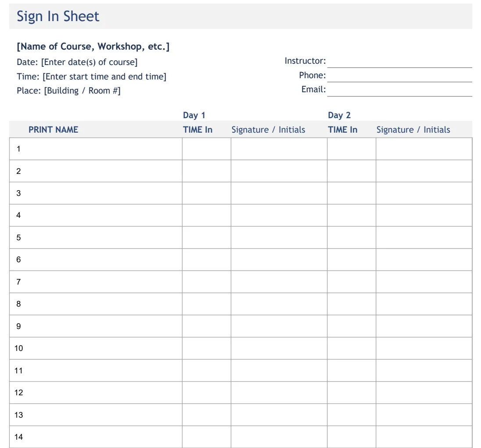Select the print name cell in row 8

(x=96, y=304)
